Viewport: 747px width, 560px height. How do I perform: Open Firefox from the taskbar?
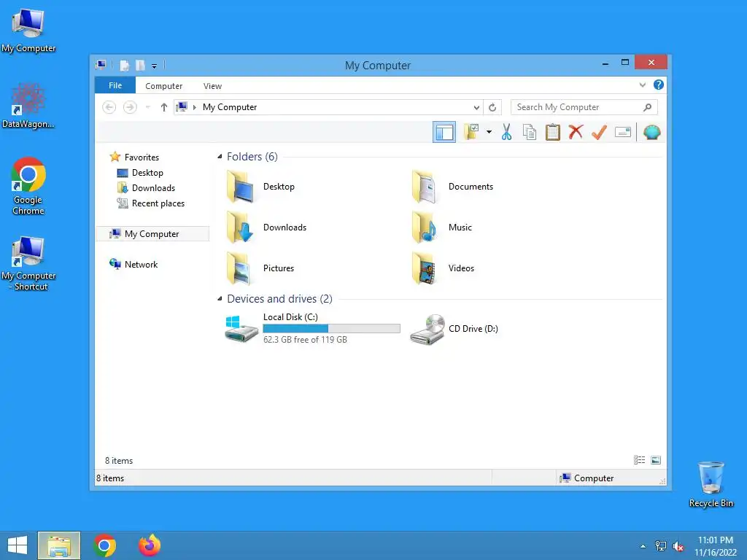pyautogui.click(x=150, y=545)
